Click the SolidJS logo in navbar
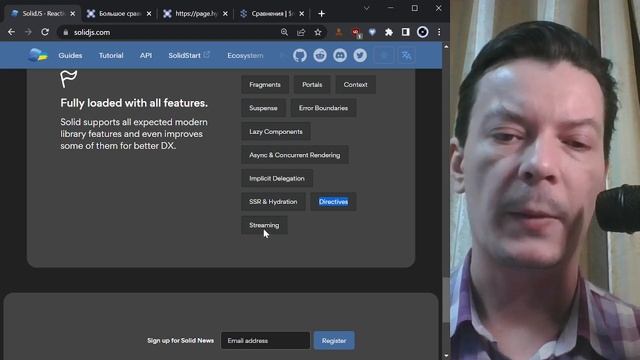 38,55
